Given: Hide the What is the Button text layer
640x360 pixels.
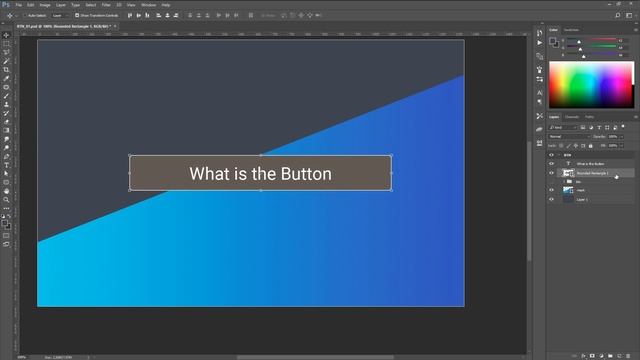Looking at the screenshot, I should [x=551, y=164].
